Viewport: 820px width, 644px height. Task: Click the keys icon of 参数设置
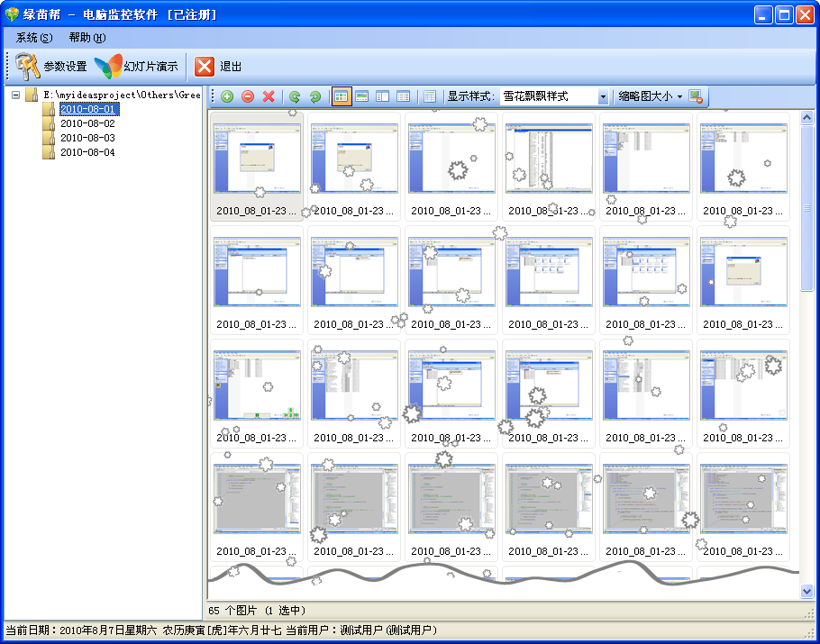point(27,67)
